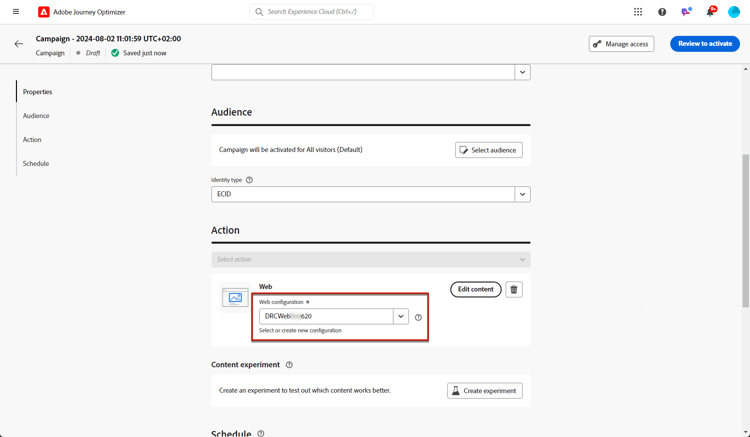Click the Adobe Journey Optimizer title

click(89, 12)
